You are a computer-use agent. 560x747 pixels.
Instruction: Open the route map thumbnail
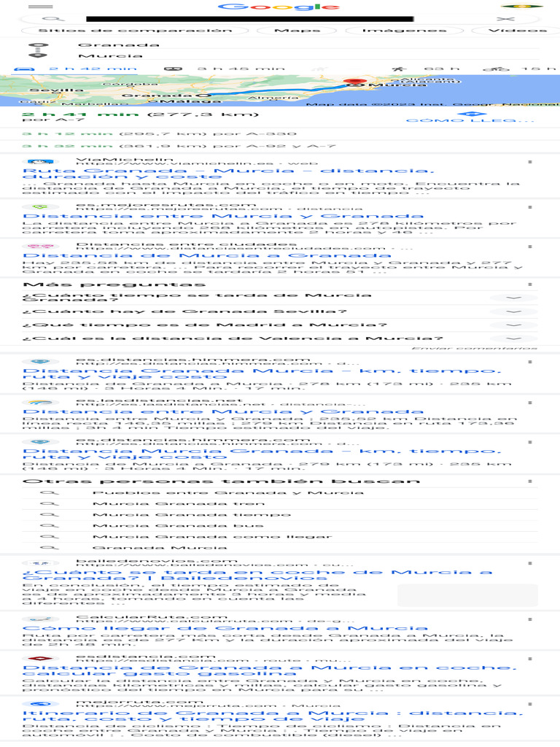(280, 90)
